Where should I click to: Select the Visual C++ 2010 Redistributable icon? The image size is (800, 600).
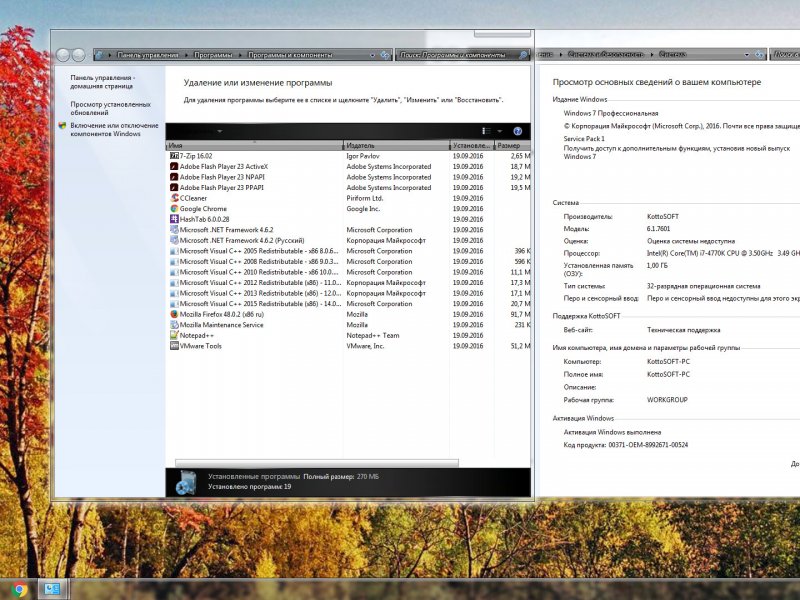point(174,272)
